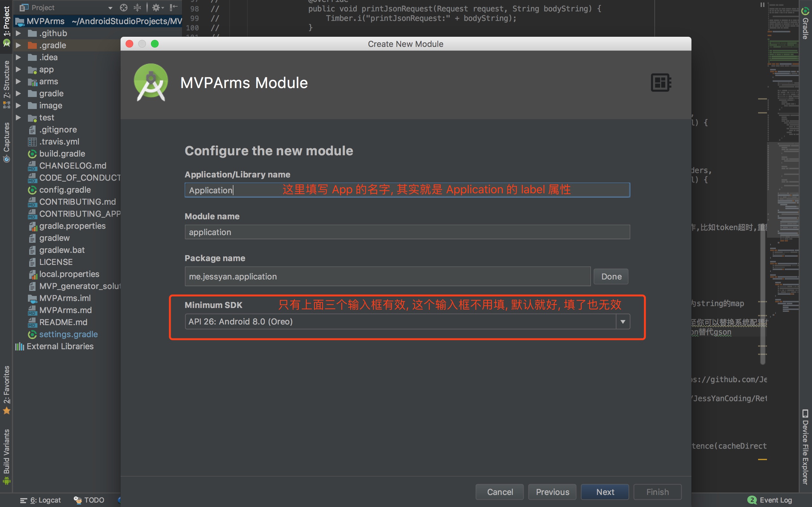Expand the .github folder
Viewport: 812px width, 507px height.
[18, 33]
